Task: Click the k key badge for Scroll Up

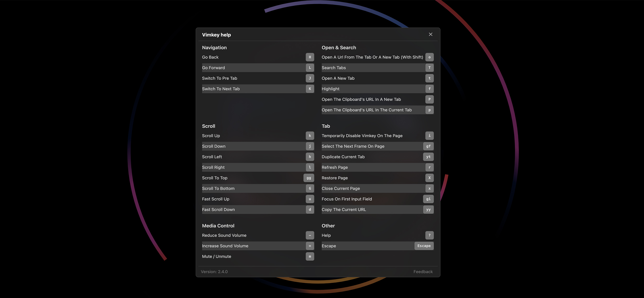Action: (310, 136)
